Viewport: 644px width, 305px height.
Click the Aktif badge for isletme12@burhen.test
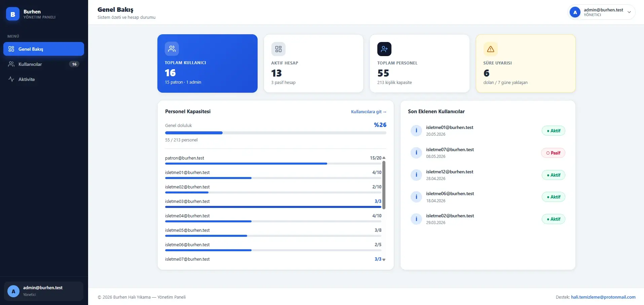[x=554, y=175]
